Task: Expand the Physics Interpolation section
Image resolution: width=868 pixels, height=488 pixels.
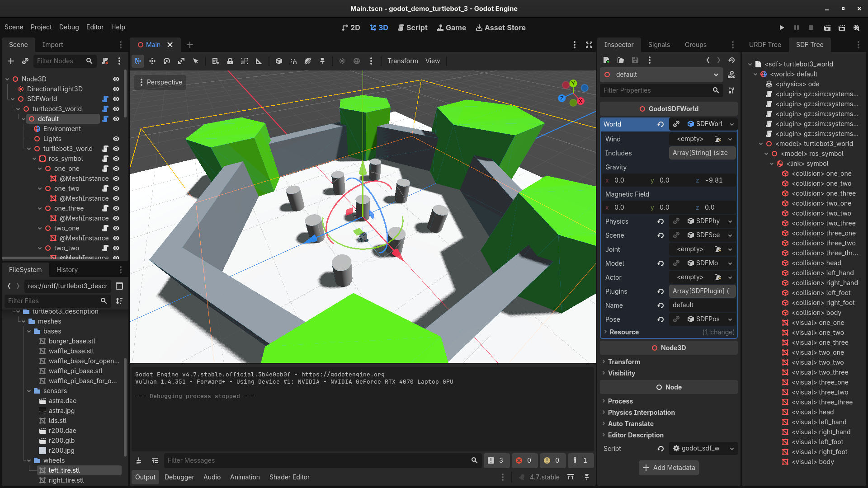Action: point(641,413)
